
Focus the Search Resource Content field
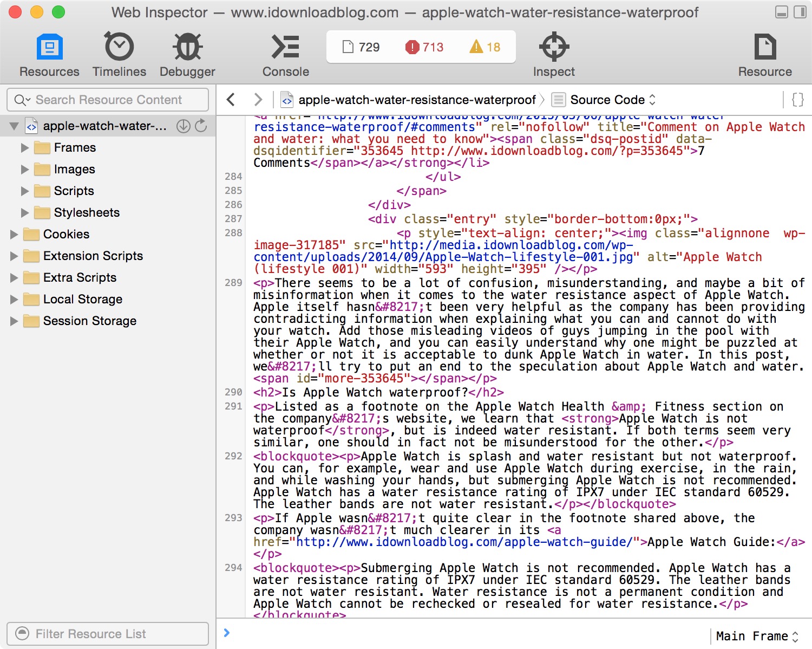tap(108, 100)
